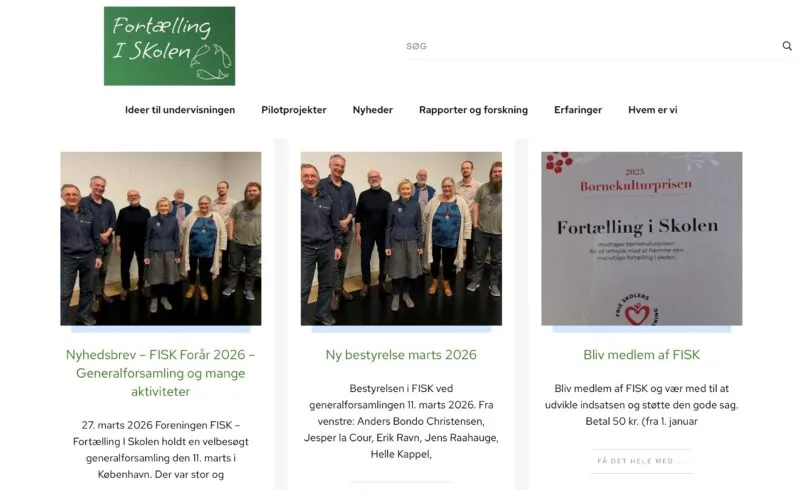
Task: Open the Nyhedsbrev group photo thumbnail
Action: click(161, 239)
